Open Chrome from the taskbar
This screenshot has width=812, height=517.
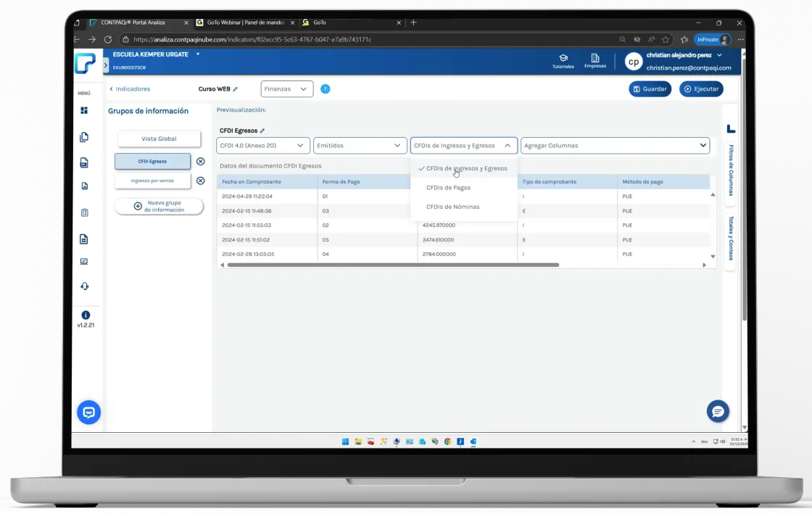click(x=447, y=442)
